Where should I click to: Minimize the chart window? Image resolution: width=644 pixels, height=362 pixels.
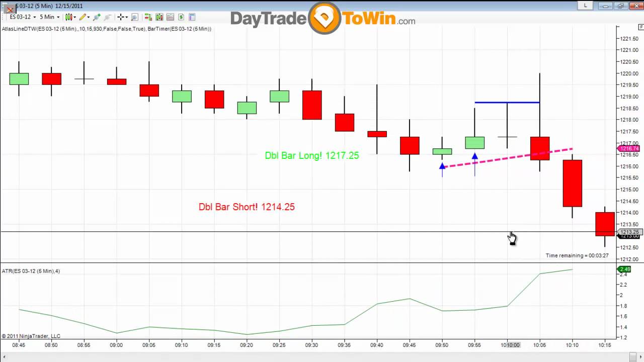pos(606,6)
